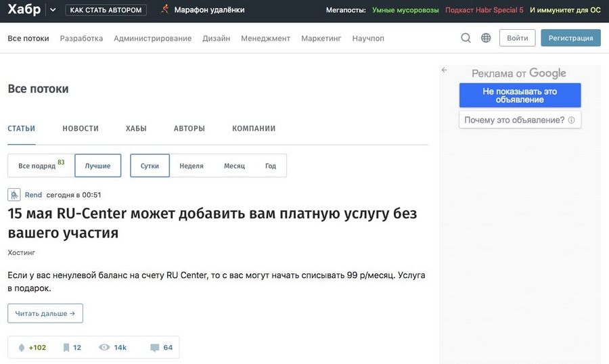Open the И иммунитет для ОС link
609x364 pixels.
coord(565,10)
